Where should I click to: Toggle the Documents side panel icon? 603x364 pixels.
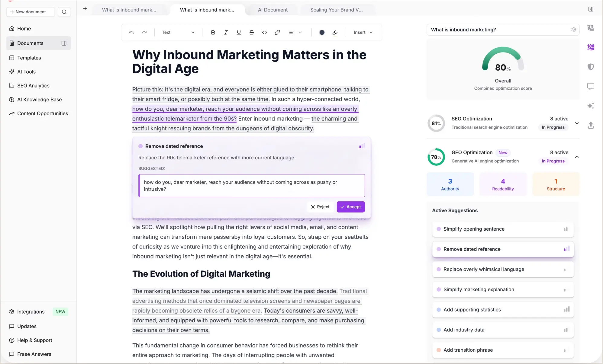tap(64, 43)
